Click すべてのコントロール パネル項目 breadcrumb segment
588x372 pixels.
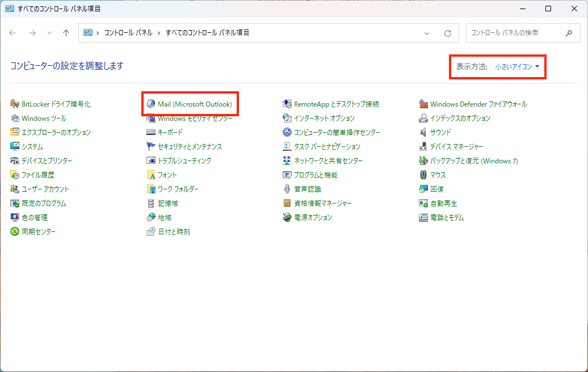point(207,33)
